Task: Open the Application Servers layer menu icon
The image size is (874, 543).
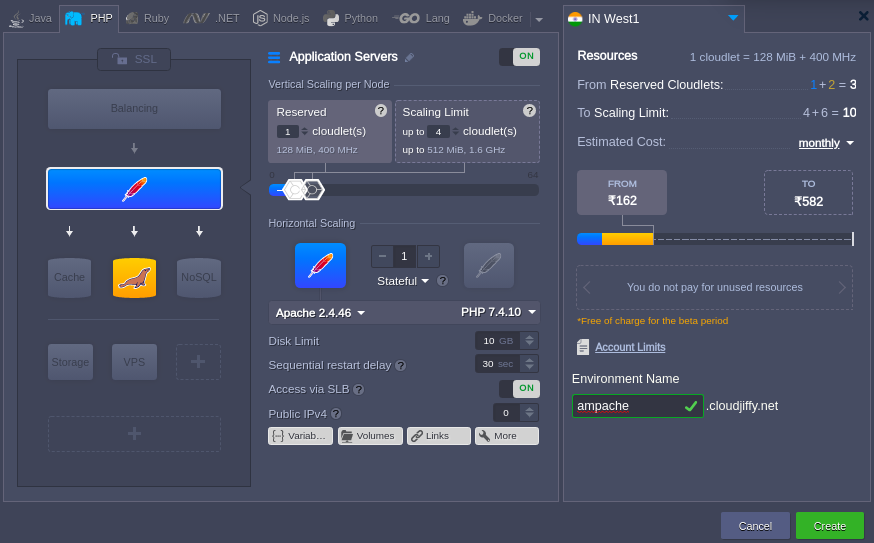Action: tap(274, 57)
